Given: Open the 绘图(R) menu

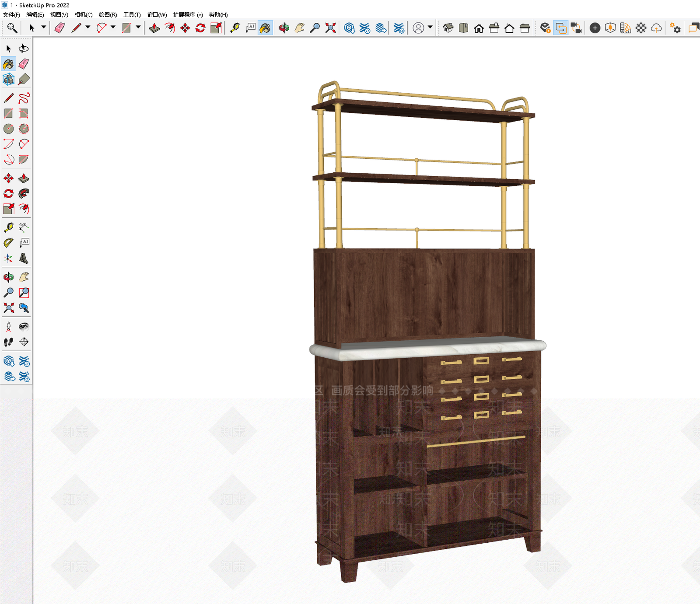Looking at the screenshot, I should pos(108,14).
